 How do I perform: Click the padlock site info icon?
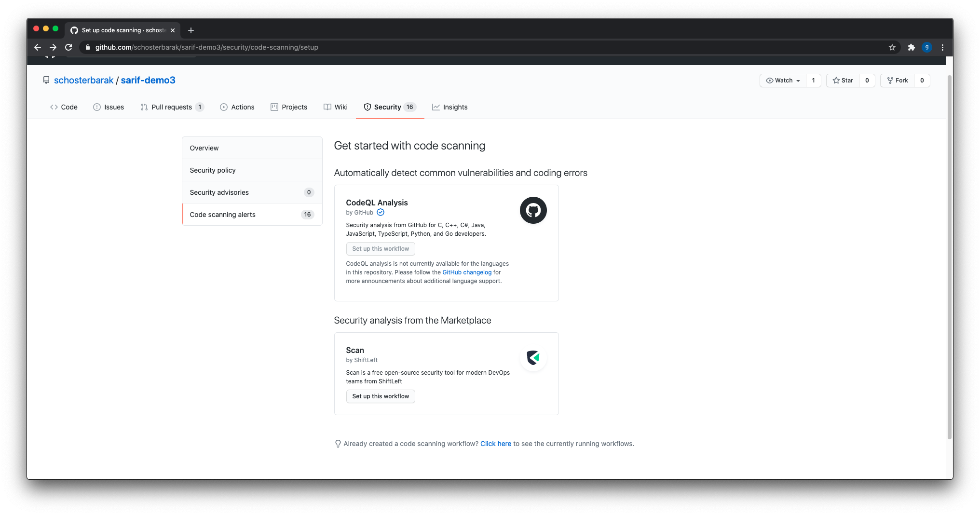pyautogui.click(x=88, y=47)
